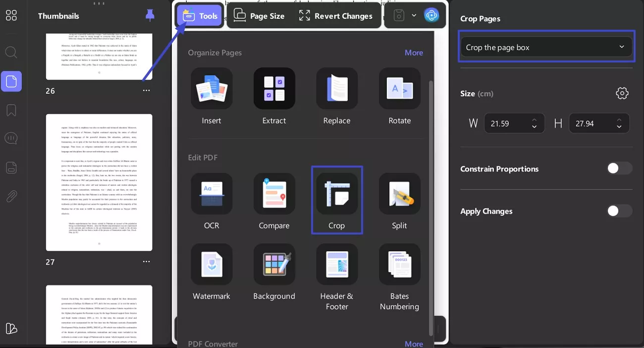Click the Crop Pages heading
644x348 pixels.
coord(480,19)
